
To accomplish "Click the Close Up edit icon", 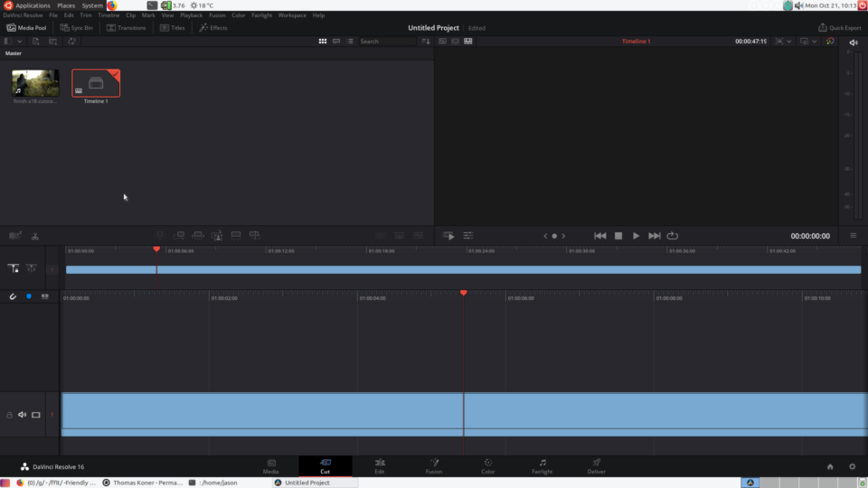I will tap(217, 235).
